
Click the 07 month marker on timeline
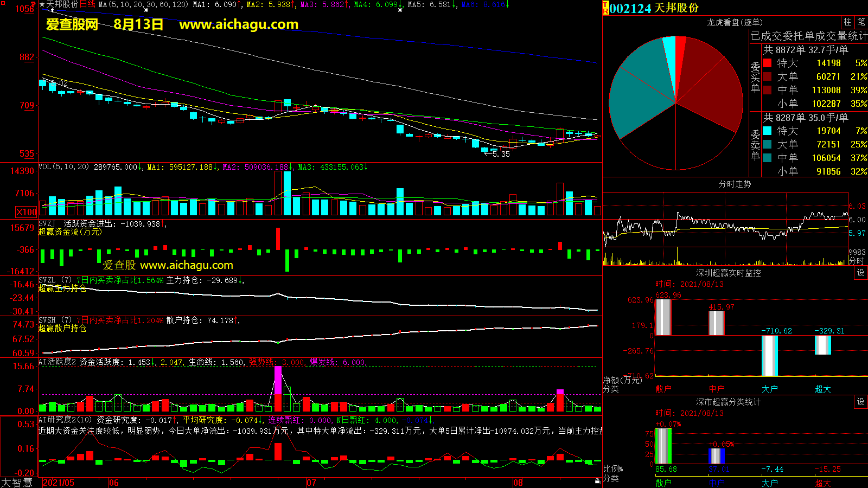coord(311,483)
